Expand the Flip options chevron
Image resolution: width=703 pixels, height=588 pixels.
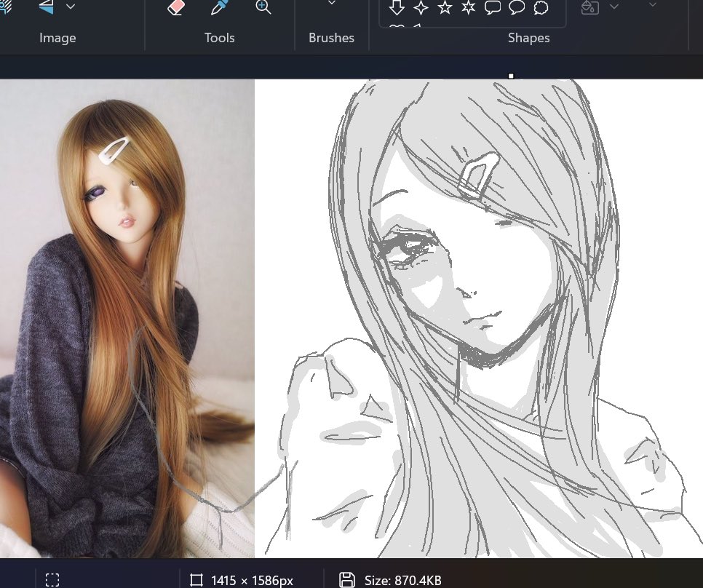[71, 7]
